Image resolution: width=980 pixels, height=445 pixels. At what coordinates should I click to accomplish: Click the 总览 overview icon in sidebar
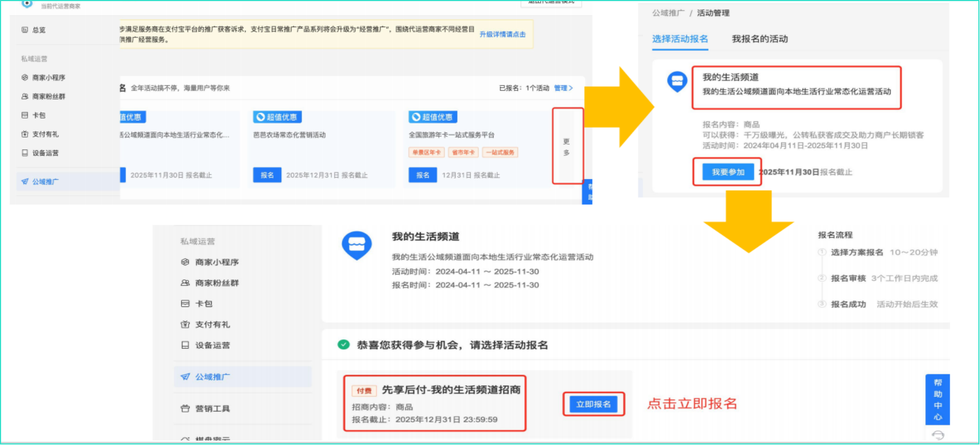tap(24, 30)
